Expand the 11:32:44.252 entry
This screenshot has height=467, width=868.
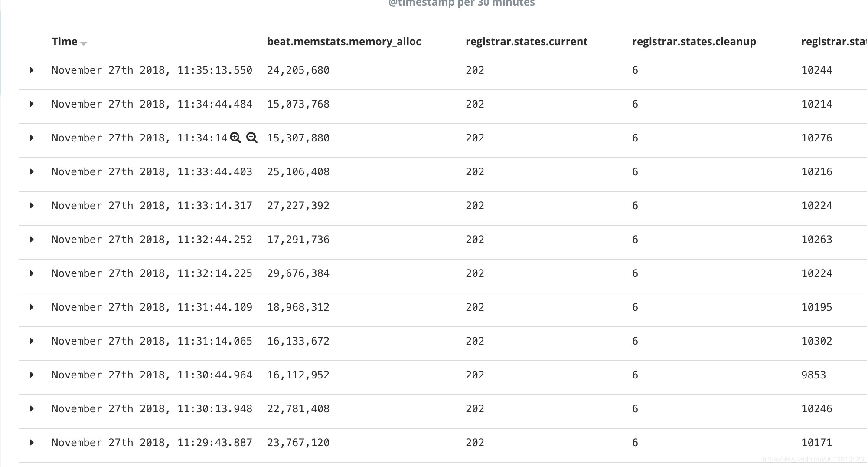tap(32, 240)
